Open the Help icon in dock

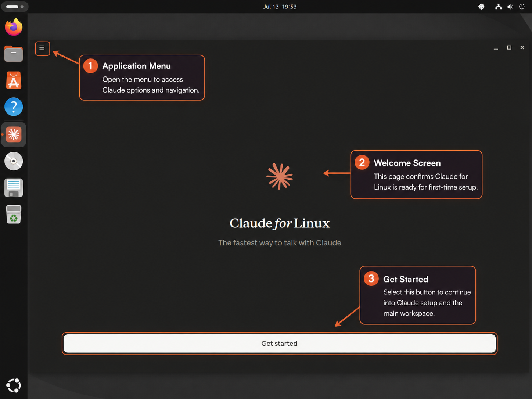pyautogui.click(x=14, y=107)
